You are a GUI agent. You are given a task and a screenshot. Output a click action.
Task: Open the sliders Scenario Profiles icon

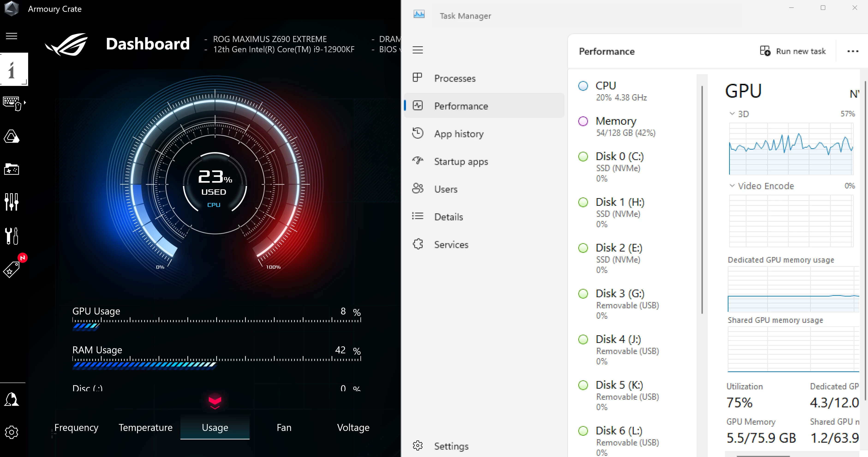[x=12, y=202]
